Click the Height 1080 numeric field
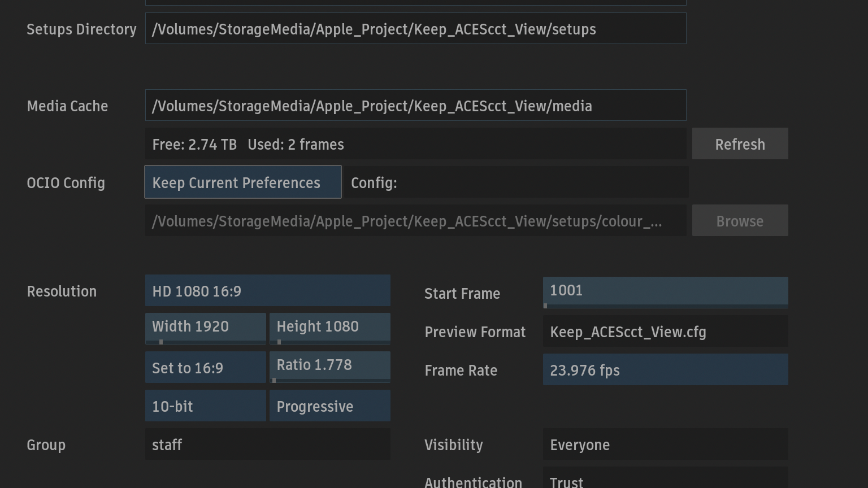The height and width of the screenshot is (488, 868). pos(329,327)
